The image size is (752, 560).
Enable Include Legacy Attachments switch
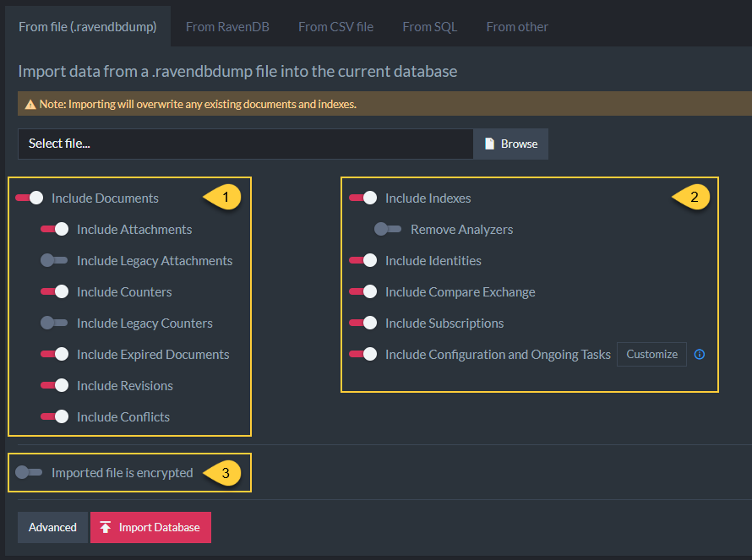point(55,260)
